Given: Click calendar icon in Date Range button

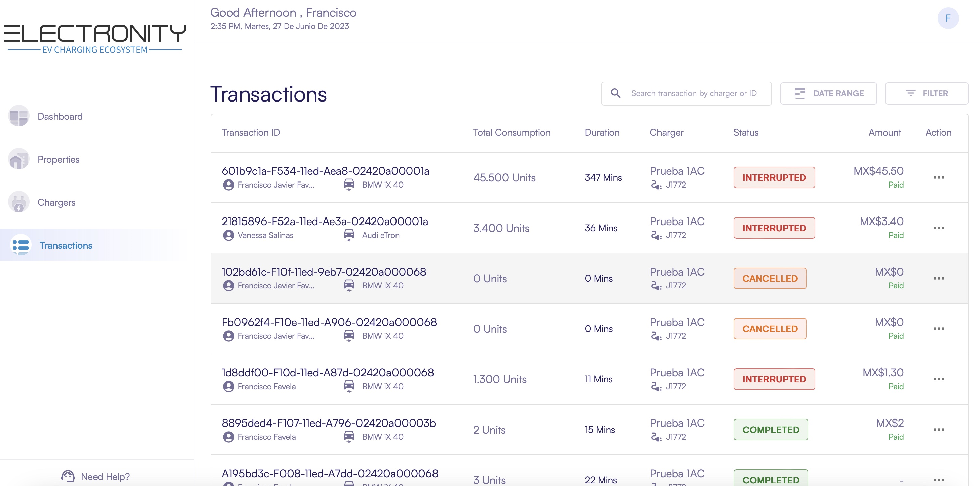Looking at the screenshot, I should coord(800,93).
